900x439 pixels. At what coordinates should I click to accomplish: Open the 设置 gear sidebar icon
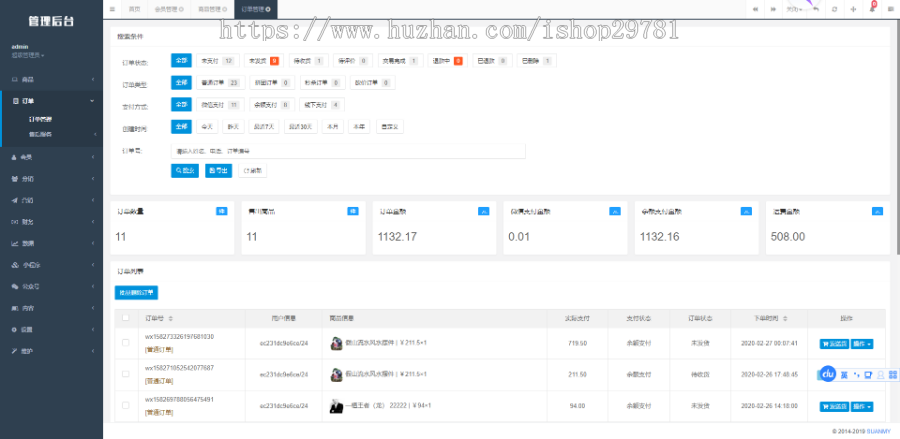pos(15,329)
